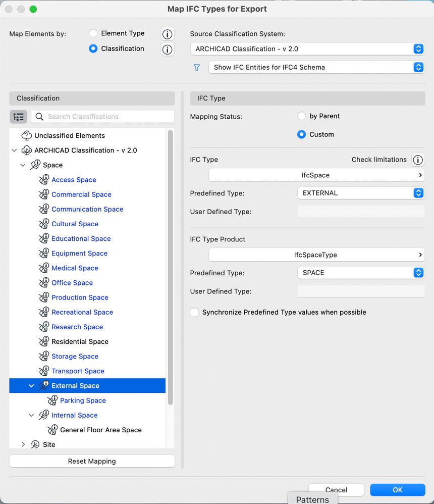
Task: Click the Check limitations info icon
Action: [418, 160]
